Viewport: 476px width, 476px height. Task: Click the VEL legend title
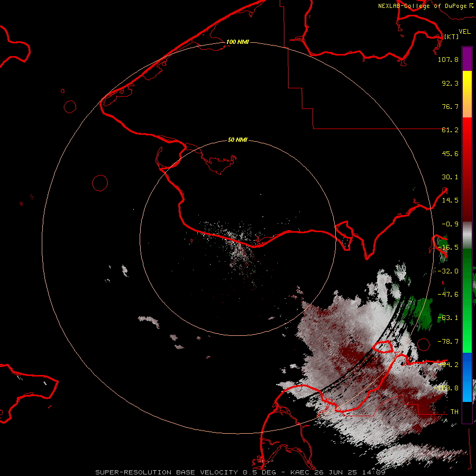pos(464,31)
